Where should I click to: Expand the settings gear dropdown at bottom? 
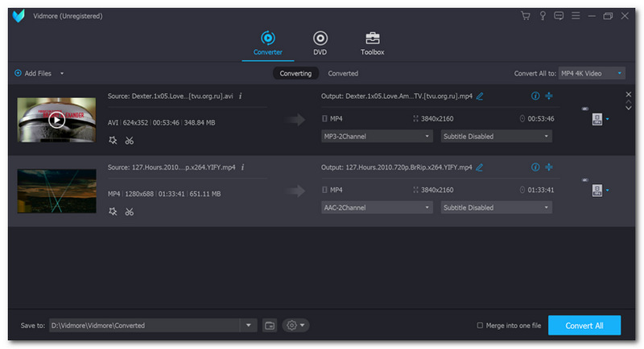pos(295,325)
